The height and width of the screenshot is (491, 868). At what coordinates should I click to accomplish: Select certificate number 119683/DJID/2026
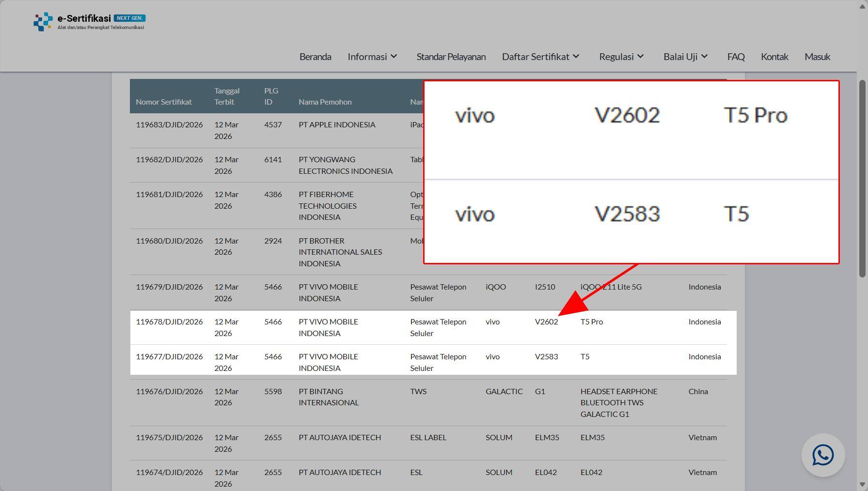point(169,124)
